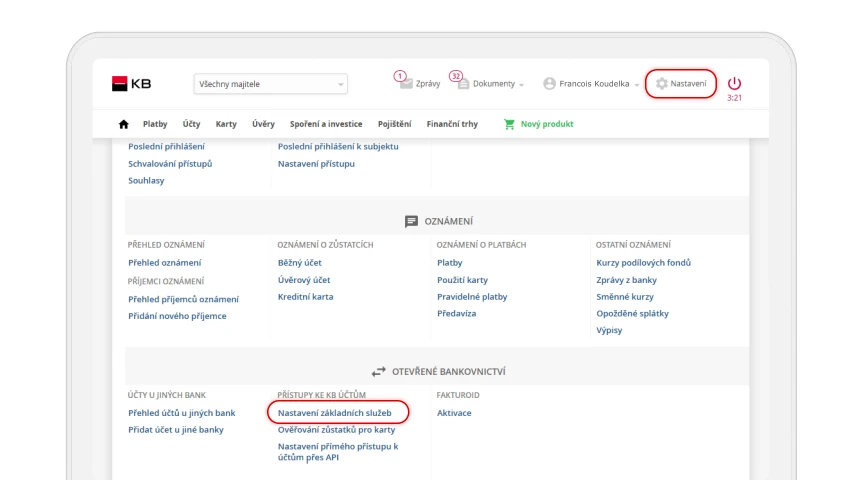This screenshot has height=480, width=864.
Task: Open Výpisy link
Action: coord(609,330)
